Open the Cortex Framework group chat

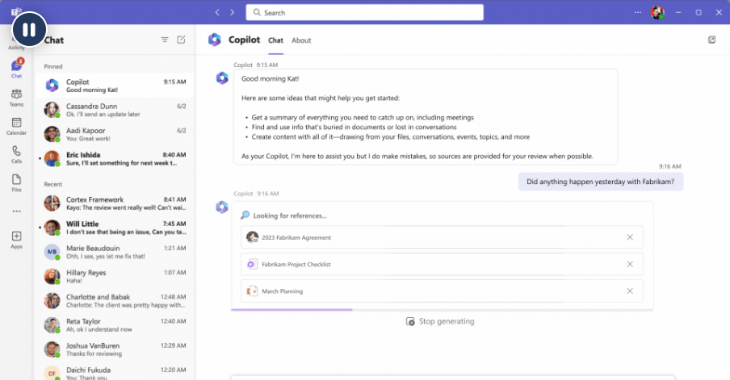click(x=115, y=204)
